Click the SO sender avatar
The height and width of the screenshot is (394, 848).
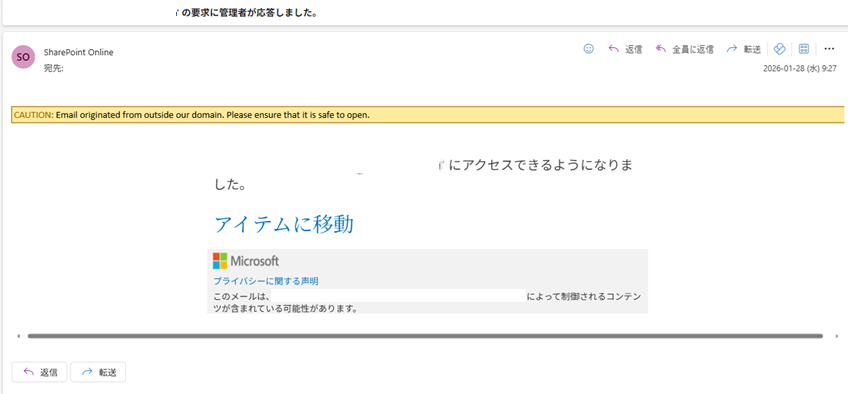(x=23, y=57)
